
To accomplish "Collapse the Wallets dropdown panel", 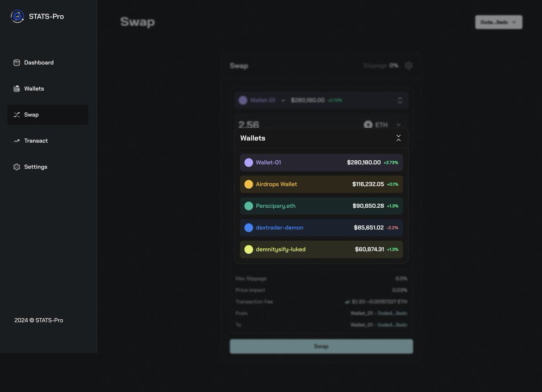I will [398, 138].
